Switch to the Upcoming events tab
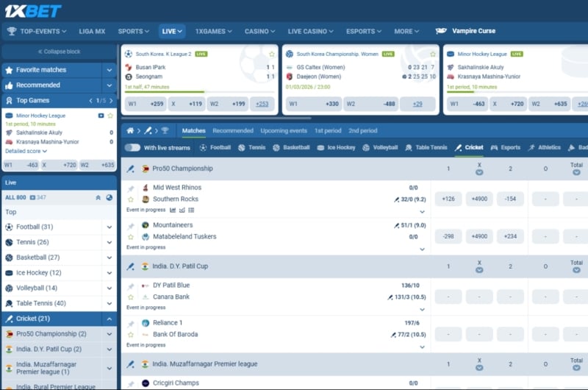588x390 pixels. [284, 131]
